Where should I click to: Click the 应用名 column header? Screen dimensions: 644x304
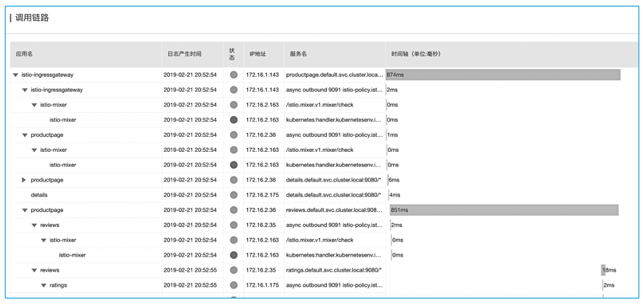point(24,54)
